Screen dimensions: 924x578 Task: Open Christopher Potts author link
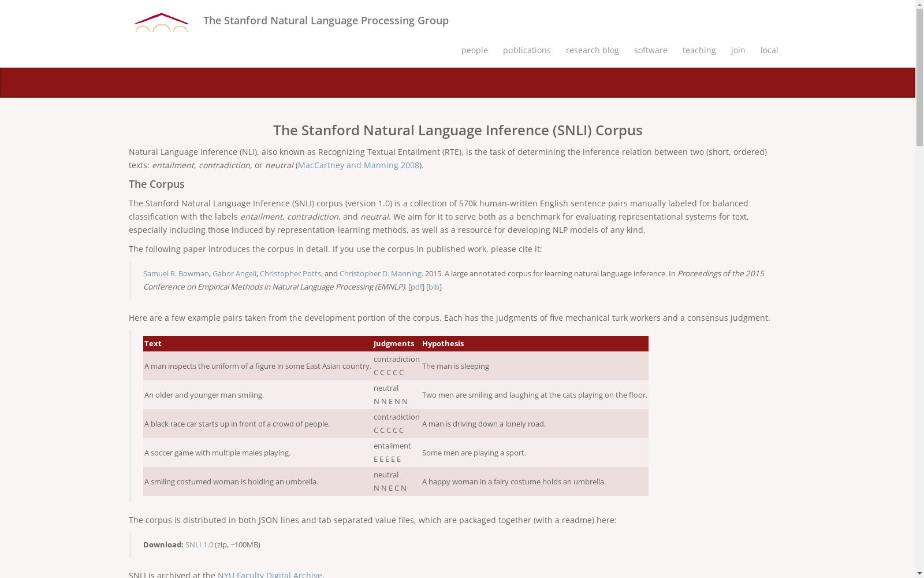[290, 273]
